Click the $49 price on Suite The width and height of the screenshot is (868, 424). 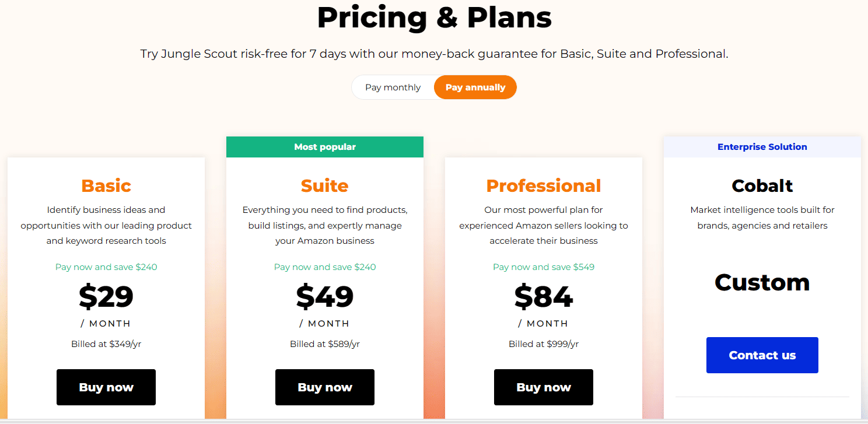click(324, 296)
